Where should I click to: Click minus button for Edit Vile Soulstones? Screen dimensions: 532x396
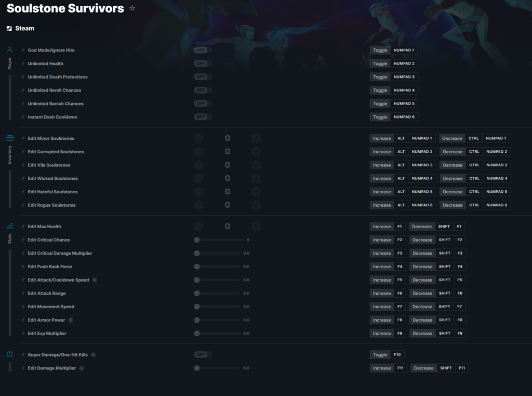tap(199, 165)
